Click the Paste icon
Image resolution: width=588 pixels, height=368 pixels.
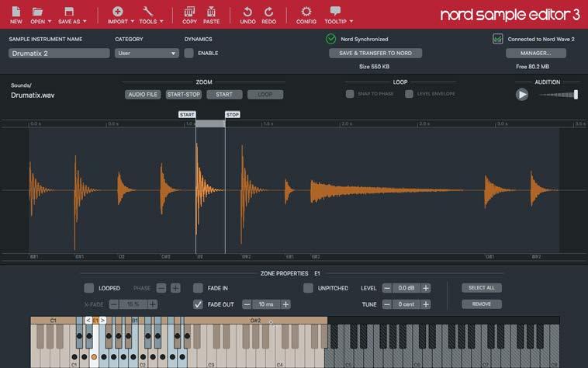(x=211, y=12)
